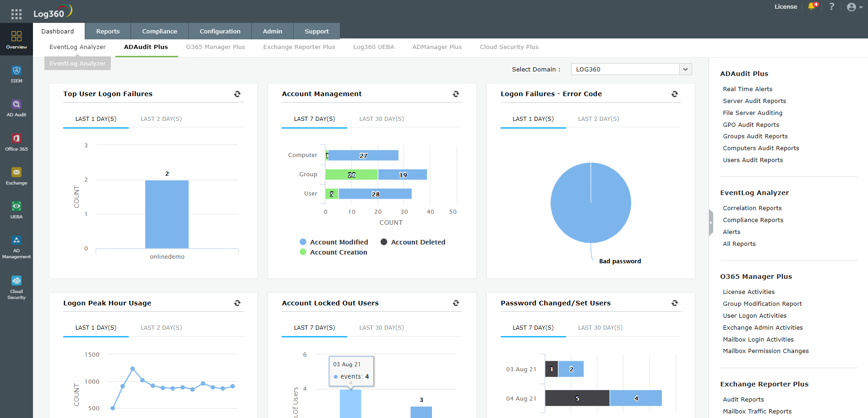The height and width of the screenshot is (418, 868).
Task: Open All Reports link
Action: [739, 244]
